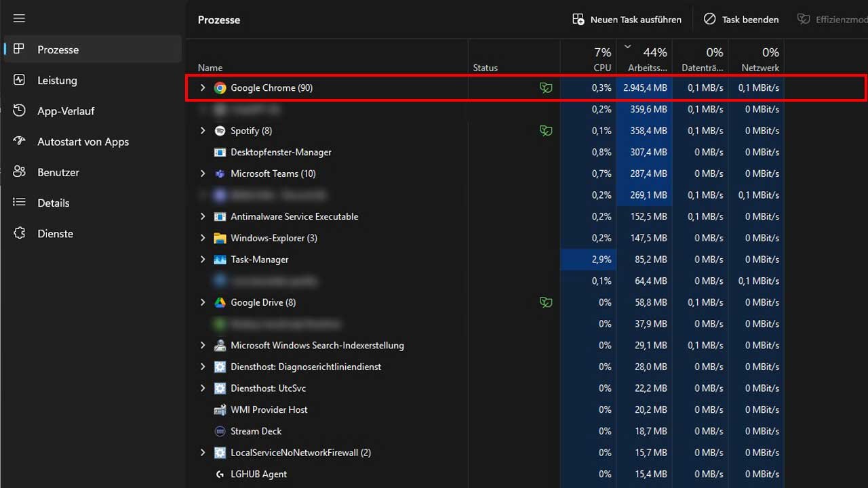Expand the Microsoft Teams process group
Viewport: 868px width, 488px height.
pos(202,174)
